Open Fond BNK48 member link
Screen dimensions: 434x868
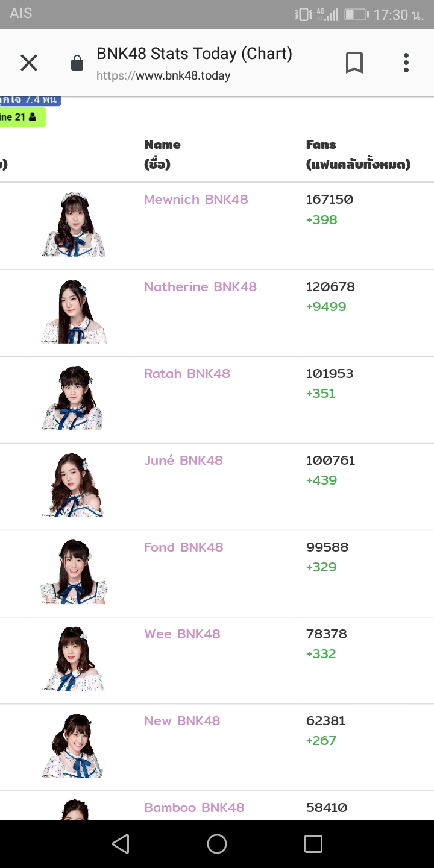(183, 547)
